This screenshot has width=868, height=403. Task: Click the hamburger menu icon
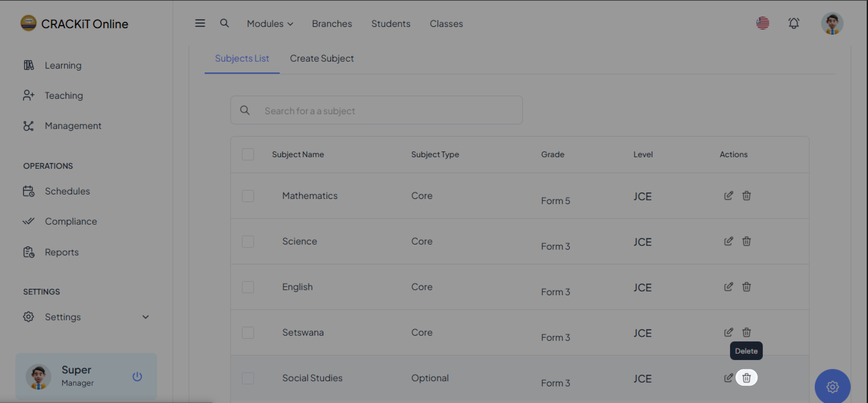tap(200, 23)
